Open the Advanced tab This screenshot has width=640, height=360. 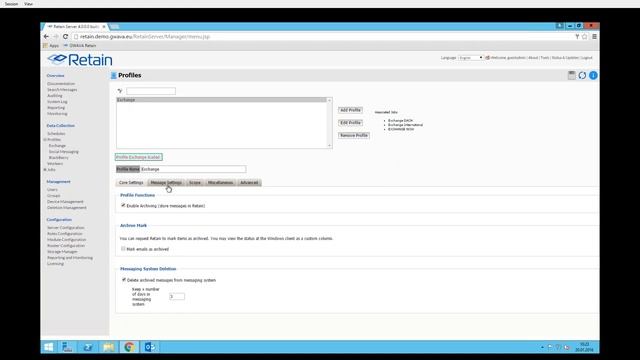point(249,182)
